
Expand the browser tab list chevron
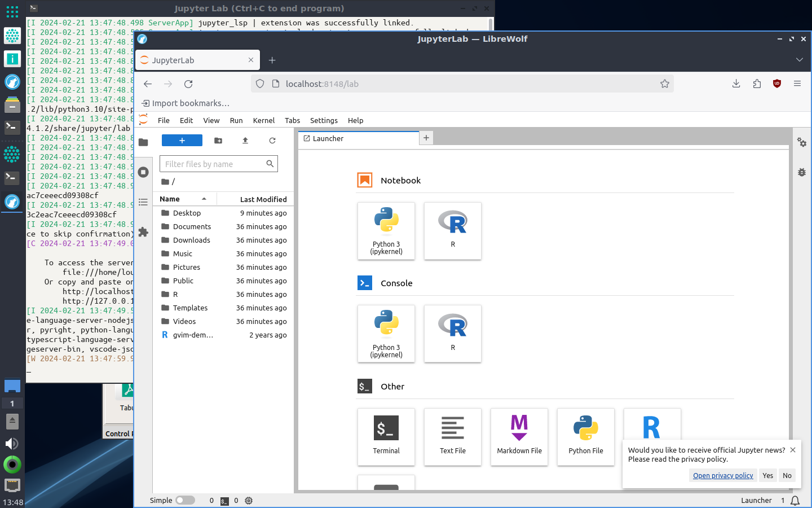coord(799,60)
